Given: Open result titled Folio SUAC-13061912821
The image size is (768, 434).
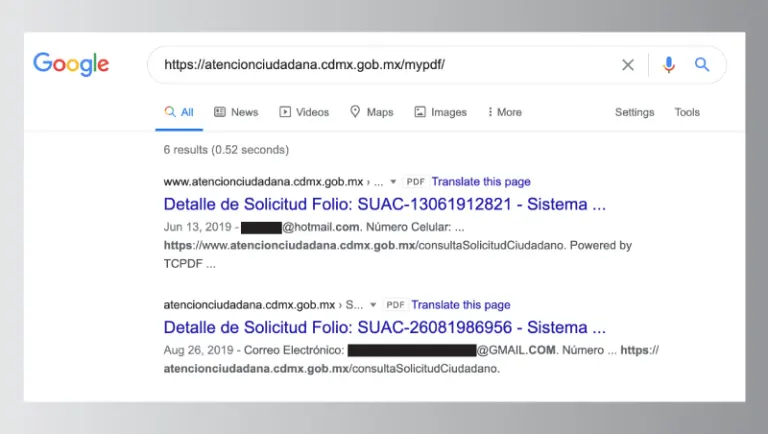Looking at the screenshot, I should point(385,205).
